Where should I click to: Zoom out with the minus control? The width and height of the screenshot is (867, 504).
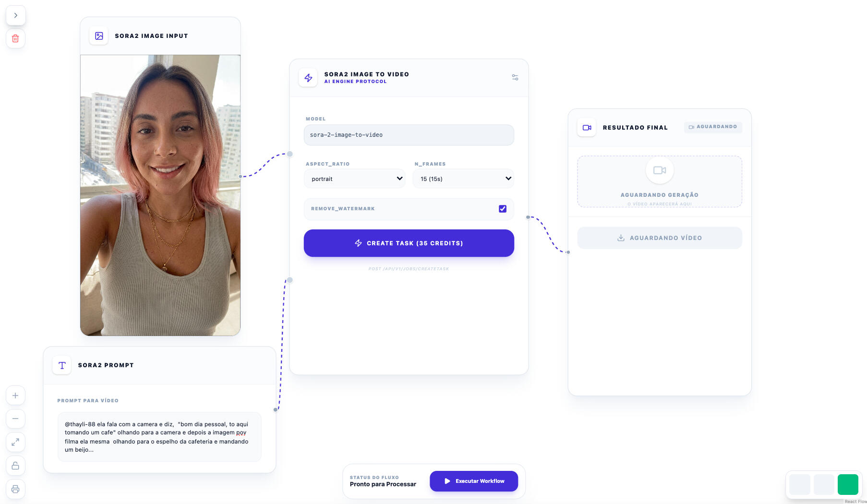15,419
